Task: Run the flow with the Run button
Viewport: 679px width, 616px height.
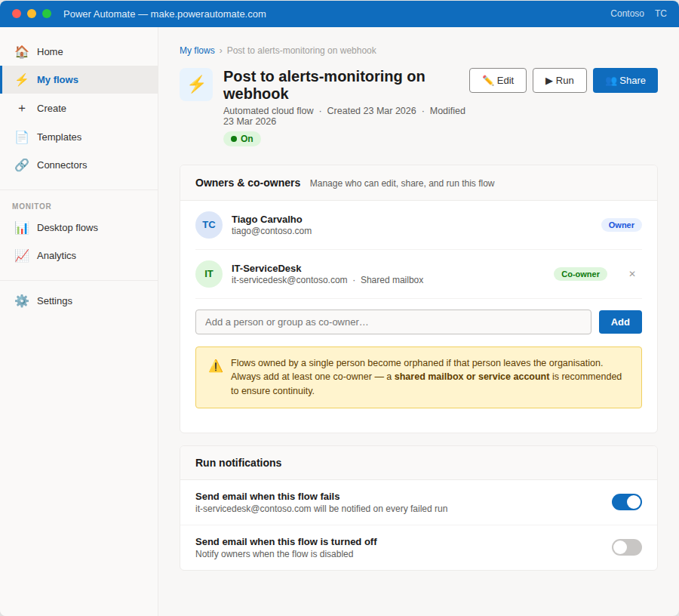Action: (560, 81)
